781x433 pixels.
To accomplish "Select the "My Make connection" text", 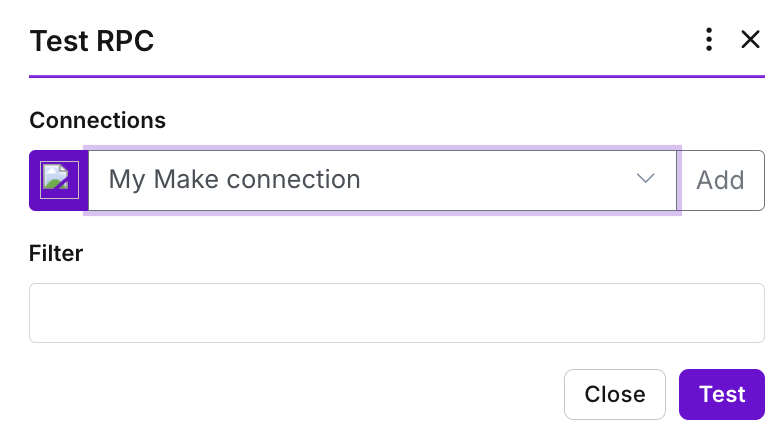I will coord(234,180).
